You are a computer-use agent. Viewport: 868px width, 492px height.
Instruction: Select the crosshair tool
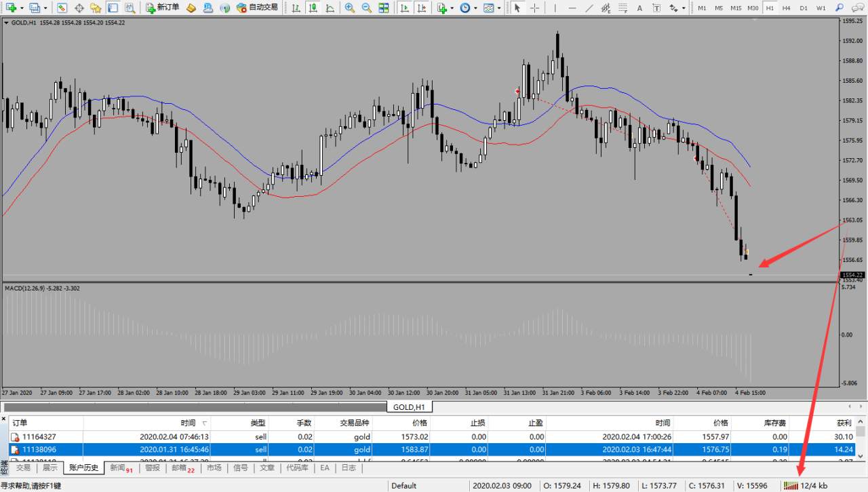(x=535, y=8)
